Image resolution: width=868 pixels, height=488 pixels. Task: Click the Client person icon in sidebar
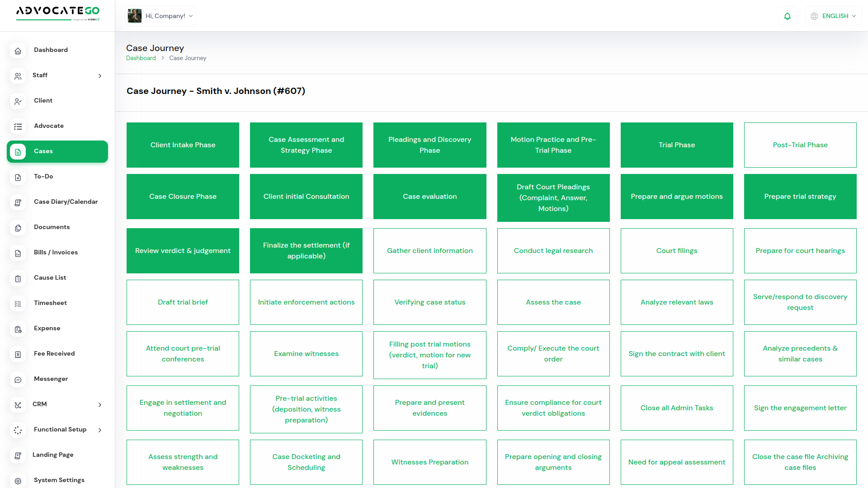pos(18,101)
